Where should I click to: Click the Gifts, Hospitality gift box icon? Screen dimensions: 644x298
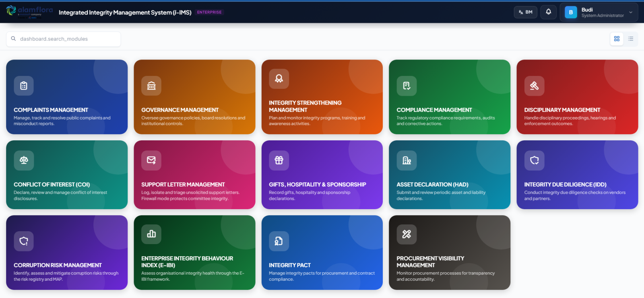(x=279, y=160)
